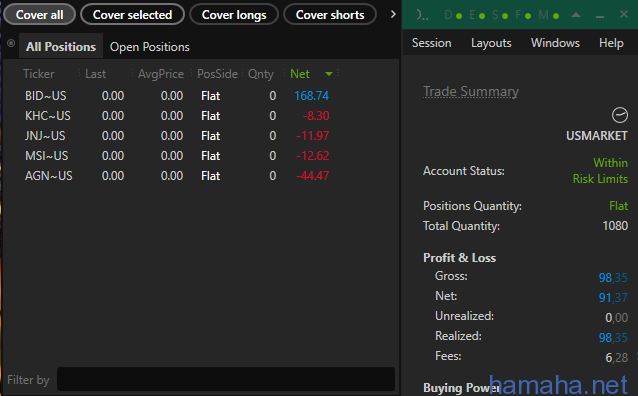Image resolution: width=638 pixels, height=396 pixels.
Task: Sort by Ticker column header
Action: point(39,74)
